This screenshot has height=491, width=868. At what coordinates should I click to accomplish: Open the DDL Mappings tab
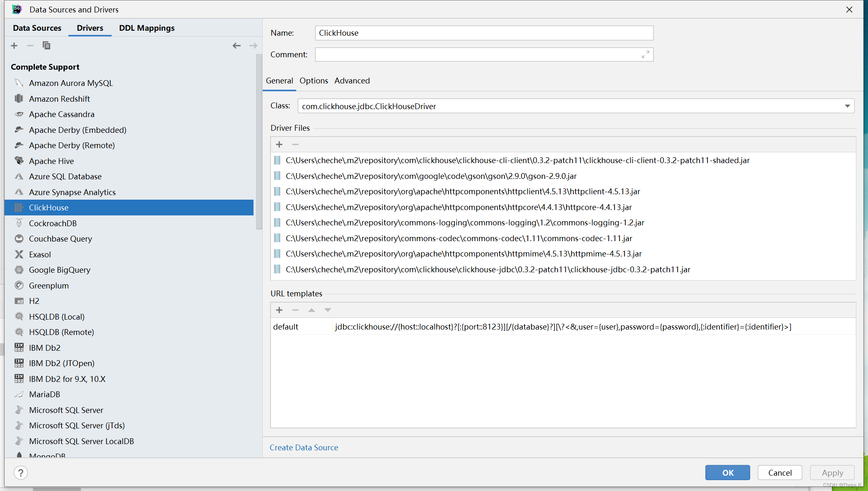coord(146,28)
